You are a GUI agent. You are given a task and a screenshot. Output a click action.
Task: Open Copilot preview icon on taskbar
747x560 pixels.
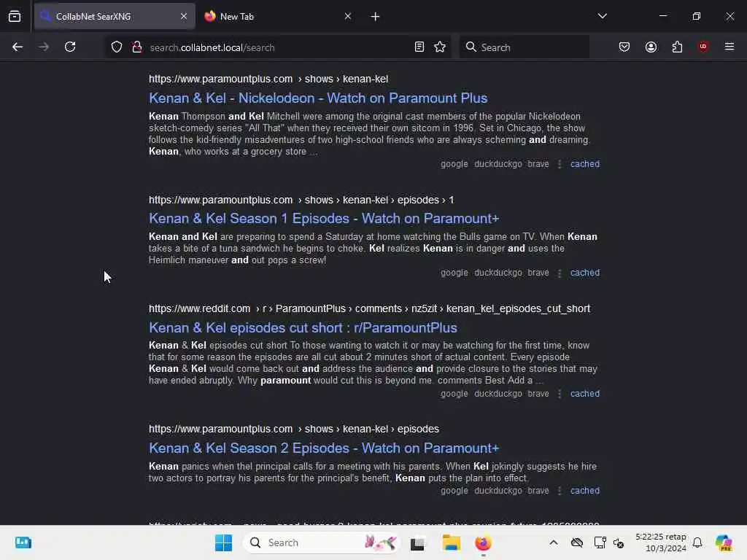[x=724, y=542]
